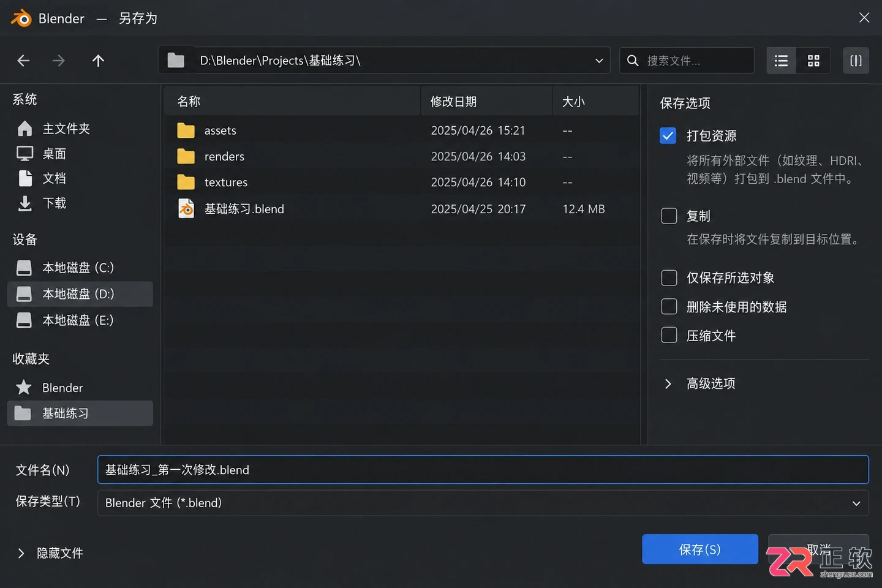Open the 保存类型 dropdown
This screenshot has width=882, height=588.
click(x=483, y=503)
